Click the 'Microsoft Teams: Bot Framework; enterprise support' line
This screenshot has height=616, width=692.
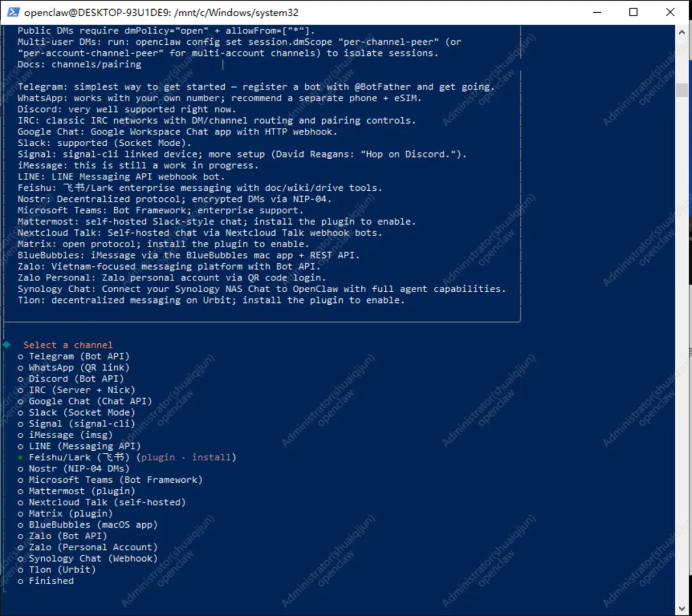[161, 211]
